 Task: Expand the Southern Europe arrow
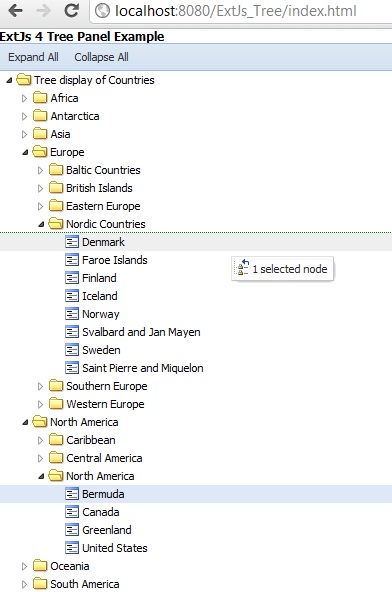tap(40, 386)
